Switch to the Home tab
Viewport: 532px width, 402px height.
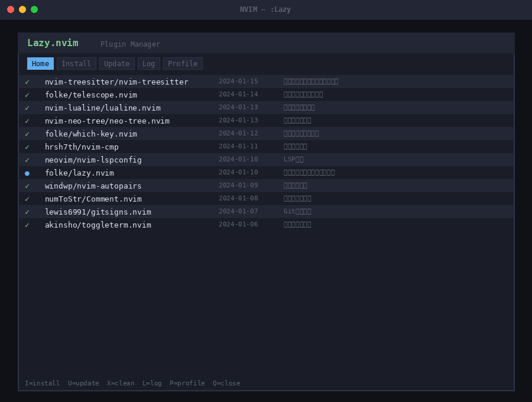tap(40, 63)
